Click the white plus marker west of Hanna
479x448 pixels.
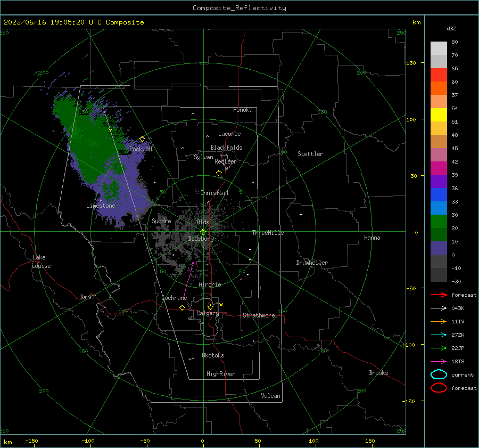tap(301, 214)
